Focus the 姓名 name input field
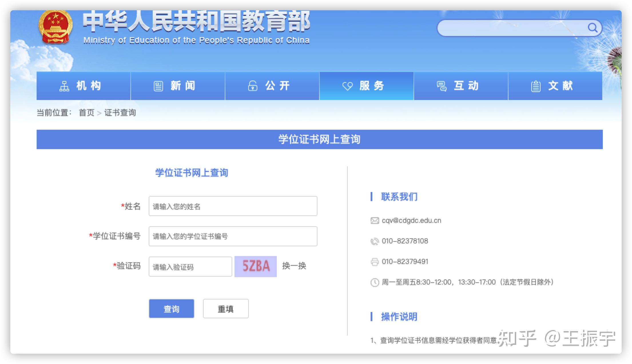 click(x=233, y=206)
